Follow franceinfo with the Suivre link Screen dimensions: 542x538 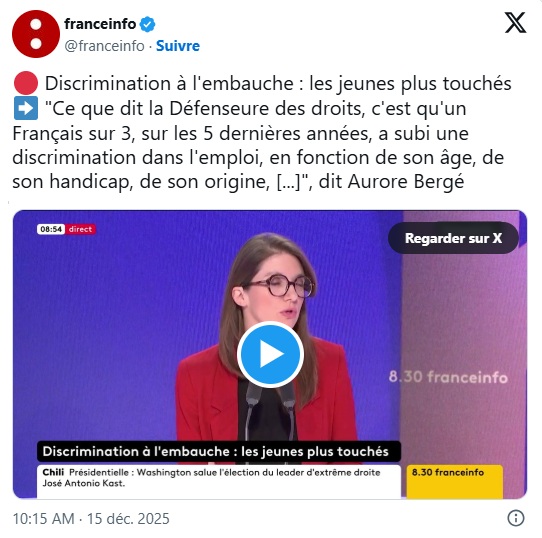pos(178,46)
